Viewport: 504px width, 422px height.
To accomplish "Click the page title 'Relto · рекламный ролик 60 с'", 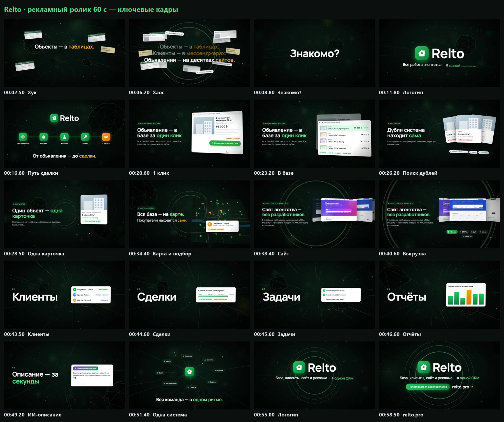I will (x=55, y=10).
